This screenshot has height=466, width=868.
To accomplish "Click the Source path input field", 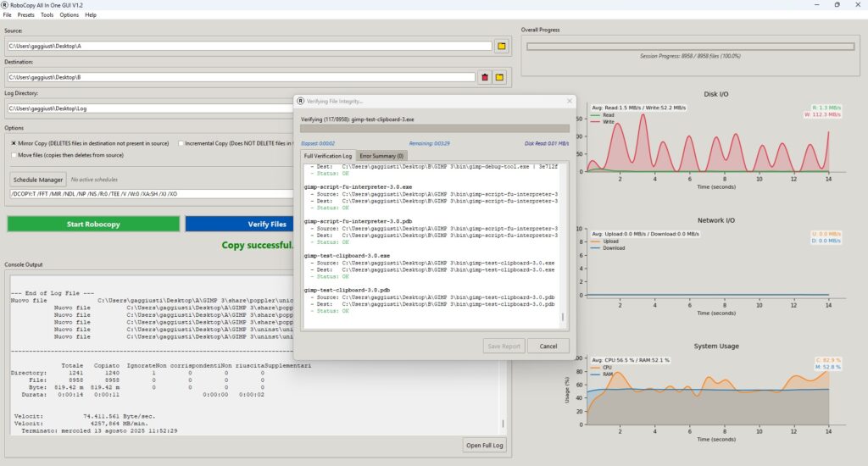I will pyautogui.click(x=250, y=46).
